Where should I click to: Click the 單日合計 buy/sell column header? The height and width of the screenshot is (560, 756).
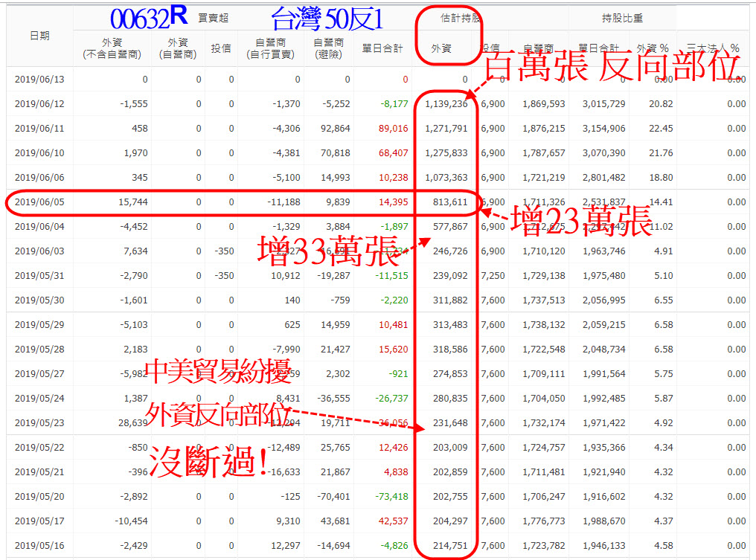382,48
